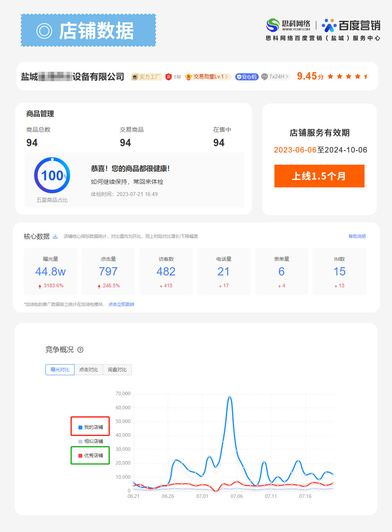Switch to the 询盘对比 tab
Screen dimensions: 392x532
point(117,370)
